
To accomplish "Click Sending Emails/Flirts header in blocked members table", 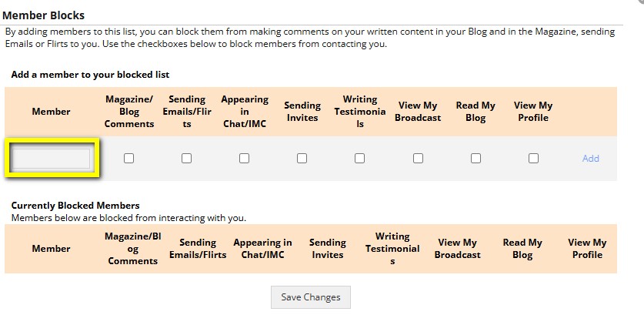I will pyautogui.click(x=198, y=249).
